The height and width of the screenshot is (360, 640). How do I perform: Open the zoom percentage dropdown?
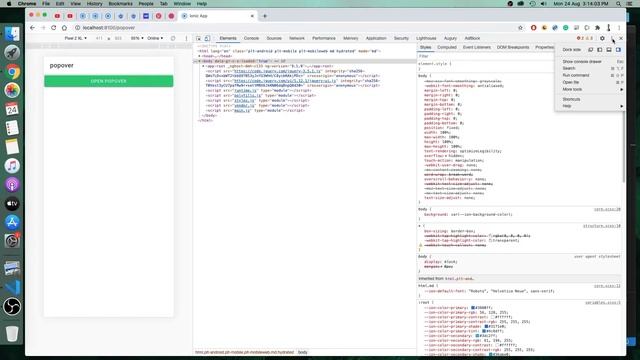click(x=137, y=38)
